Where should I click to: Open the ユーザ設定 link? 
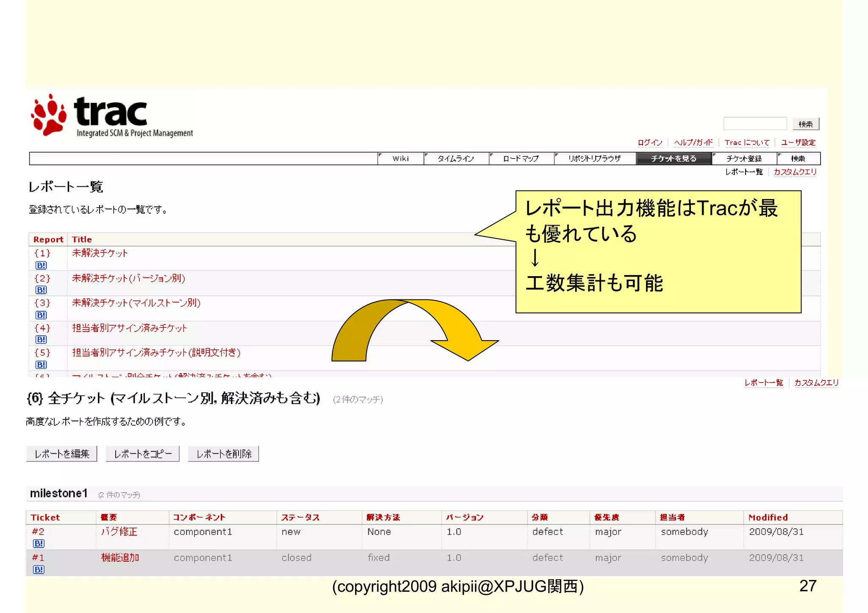click(x=798, y=142)
